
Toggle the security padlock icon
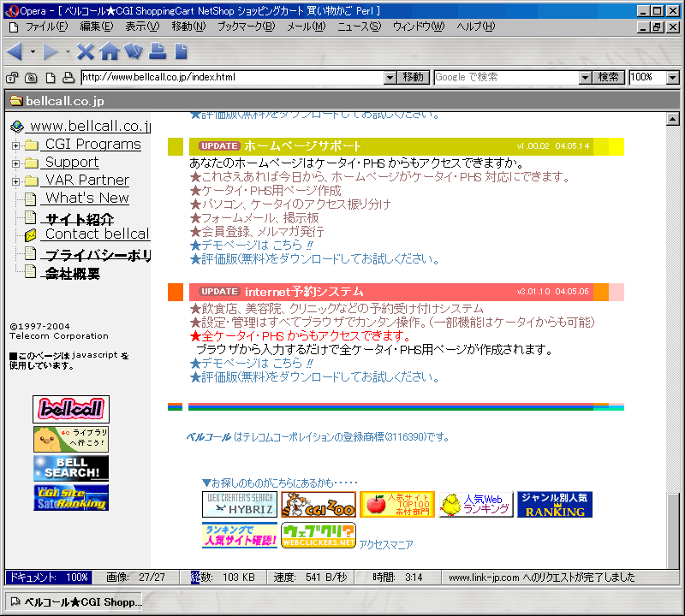coord(12,78)
